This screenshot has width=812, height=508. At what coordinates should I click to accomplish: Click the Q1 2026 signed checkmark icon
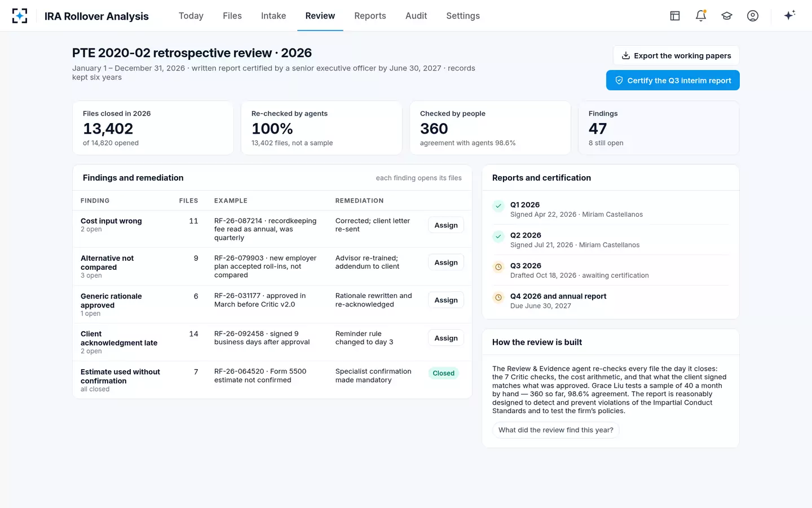(498, 206)
